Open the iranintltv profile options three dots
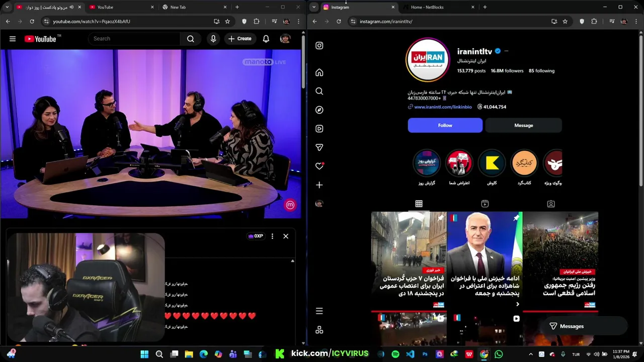Viewport: 644px width, 362px height. click(x=506, y=51)
